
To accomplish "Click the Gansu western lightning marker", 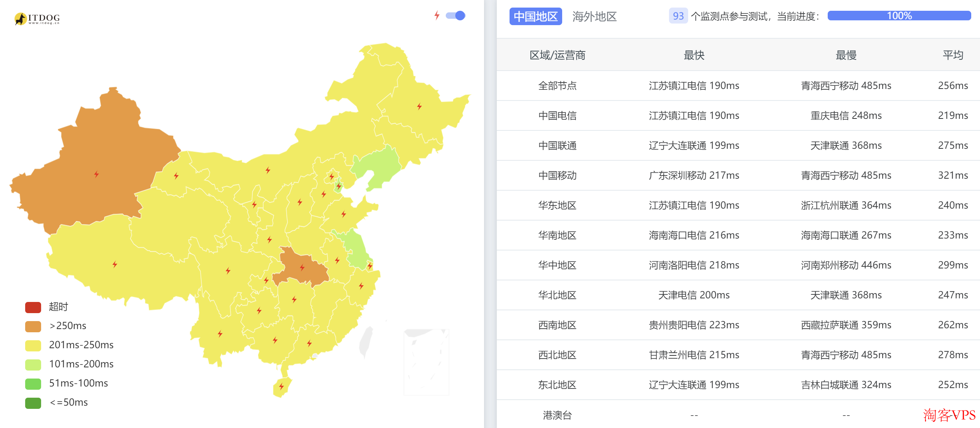I will [176, 176].
